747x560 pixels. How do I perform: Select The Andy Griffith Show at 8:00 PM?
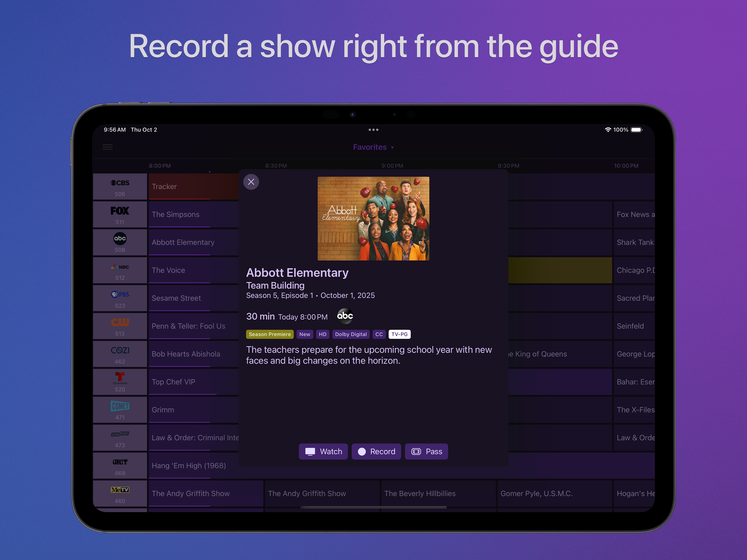[206, 494]
